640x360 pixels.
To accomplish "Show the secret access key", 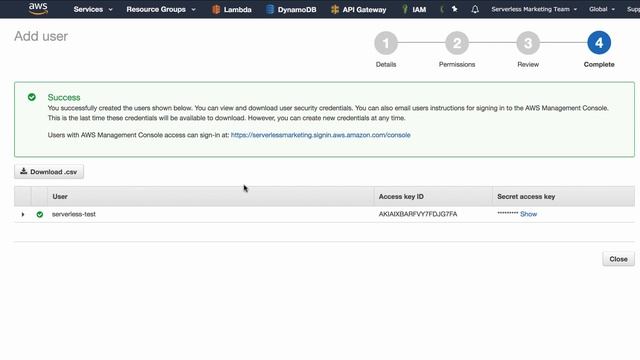I will point(528,214).
